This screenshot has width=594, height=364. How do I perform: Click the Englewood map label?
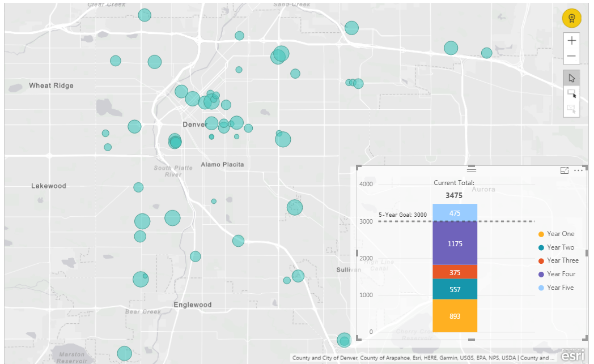(x=193, y=305)
